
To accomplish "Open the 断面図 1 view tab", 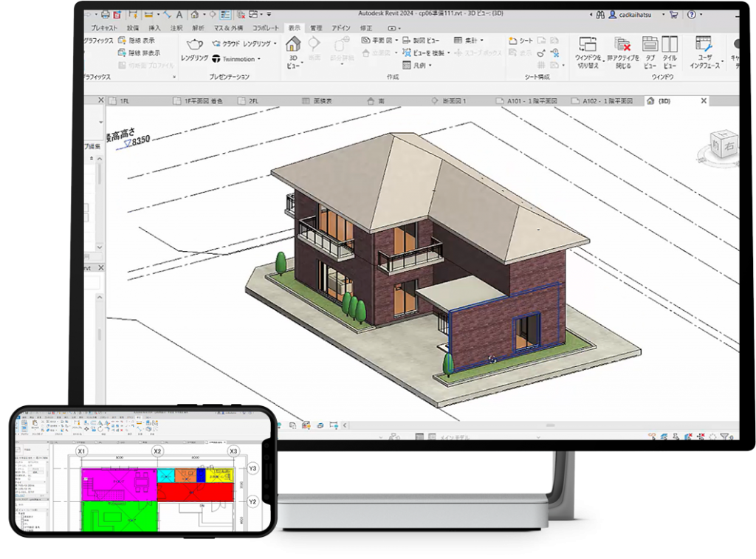I will point(449,101).
